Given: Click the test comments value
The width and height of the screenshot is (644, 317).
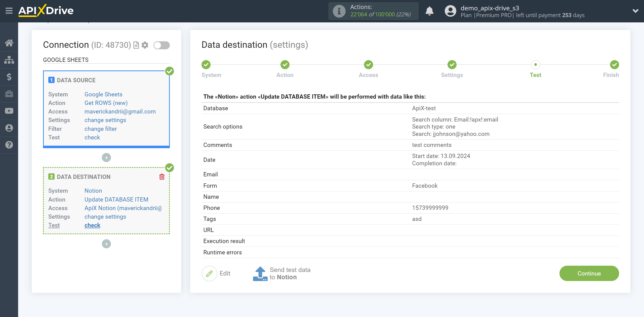Looking at the screenshot, I should pyautogui.click(x=432, y=145).
